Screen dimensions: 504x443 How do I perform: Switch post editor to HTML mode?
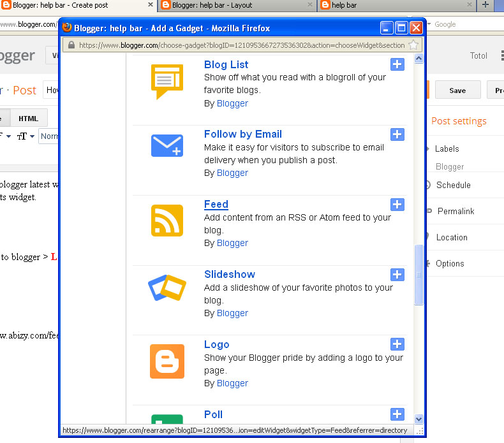click(28, 119)
